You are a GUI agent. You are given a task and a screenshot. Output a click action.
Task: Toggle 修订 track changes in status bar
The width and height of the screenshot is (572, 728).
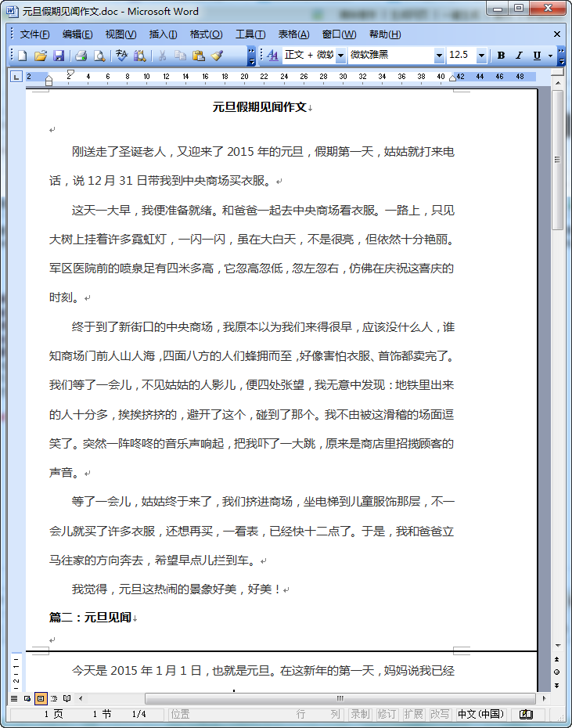coord(387,714)
